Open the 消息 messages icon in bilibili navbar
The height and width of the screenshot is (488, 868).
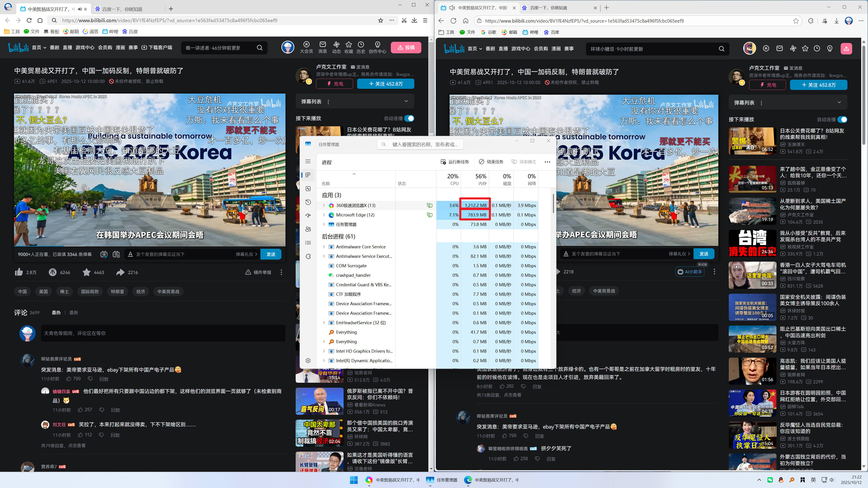[x=322, y=47]
